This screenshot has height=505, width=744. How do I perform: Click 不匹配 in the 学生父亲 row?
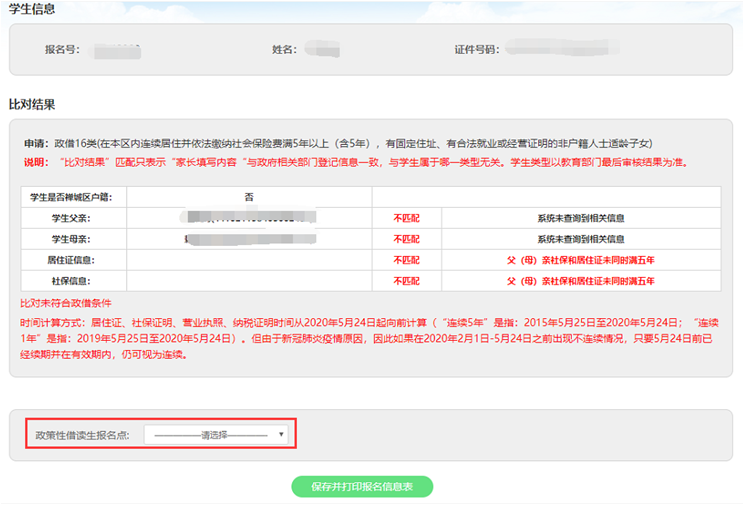click(x=407, y=218)
